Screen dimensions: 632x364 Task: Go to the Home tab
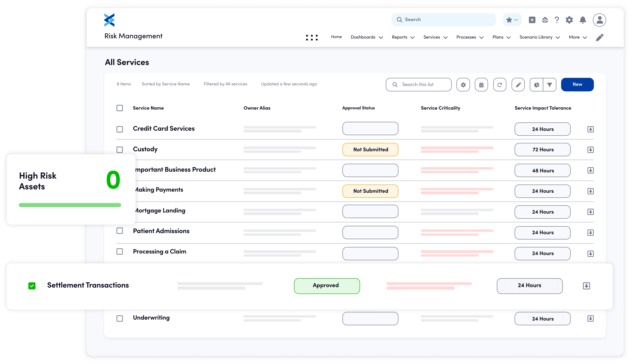click(336, 37)
